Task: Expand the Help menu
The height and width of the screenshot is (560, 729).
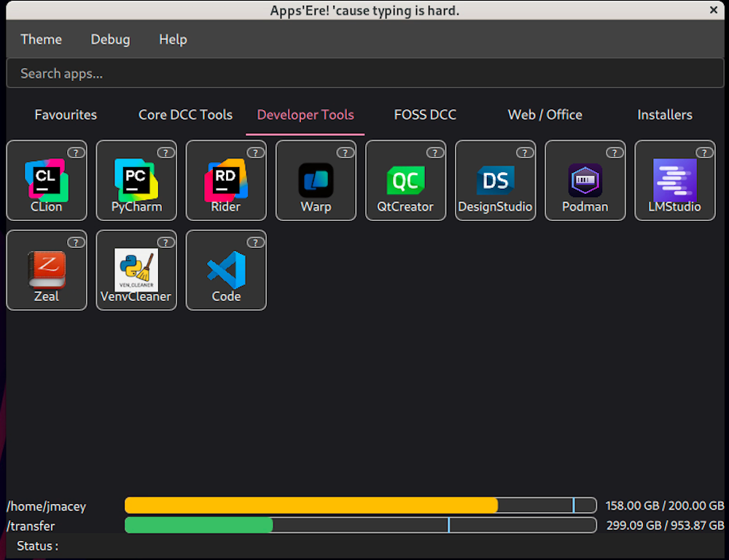Action: 173,39
